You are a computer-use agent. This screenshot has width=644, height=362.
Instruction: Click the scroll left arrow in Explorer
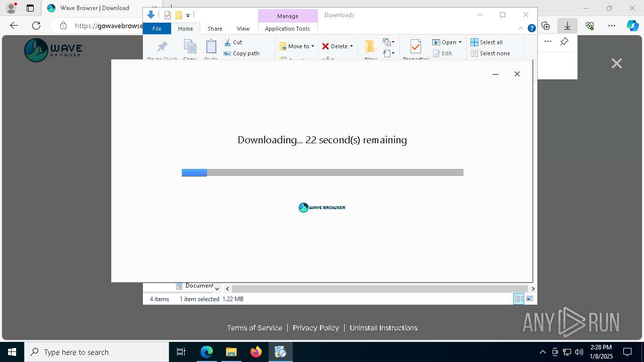pyautogui.click(x=227, y=289)
